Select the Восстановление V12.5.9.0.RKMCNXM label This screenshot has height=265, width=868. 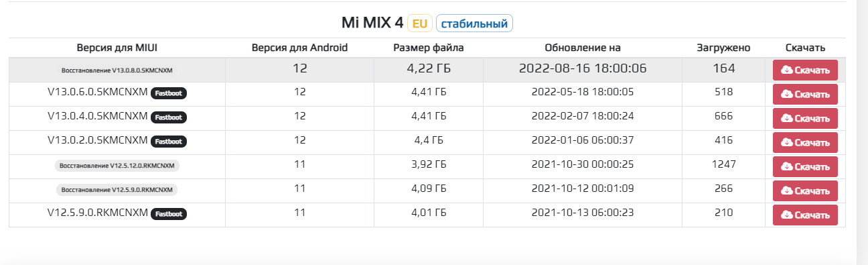pos(117,190)
